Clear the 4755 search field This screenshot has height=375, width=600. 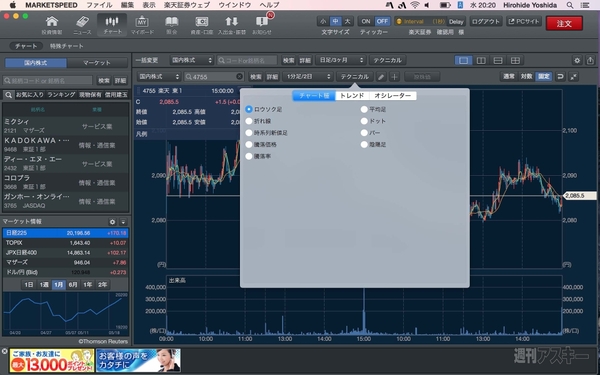click(240, 77)
